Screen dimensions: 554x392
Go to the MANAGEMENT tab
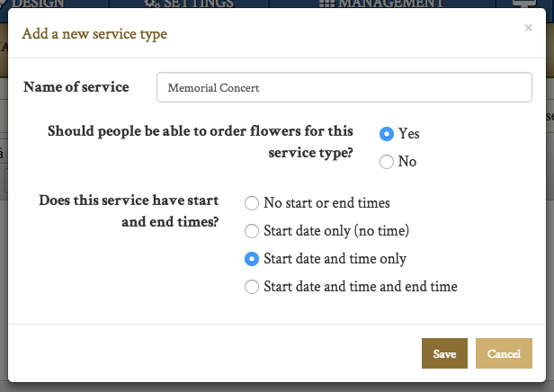(x=389, y=4)
